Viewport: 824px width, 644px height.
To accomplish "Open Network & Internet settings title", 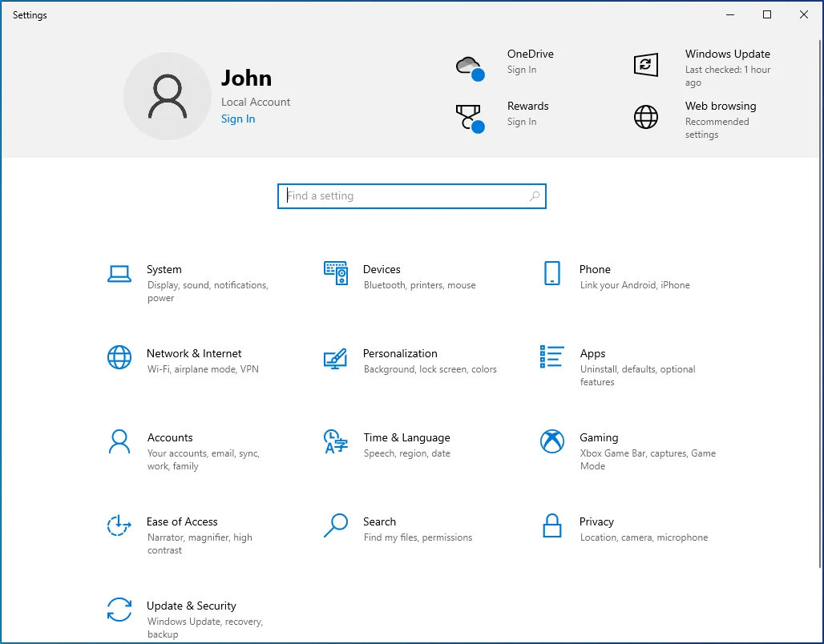I will pyautogui.click(x=194, y=353).
